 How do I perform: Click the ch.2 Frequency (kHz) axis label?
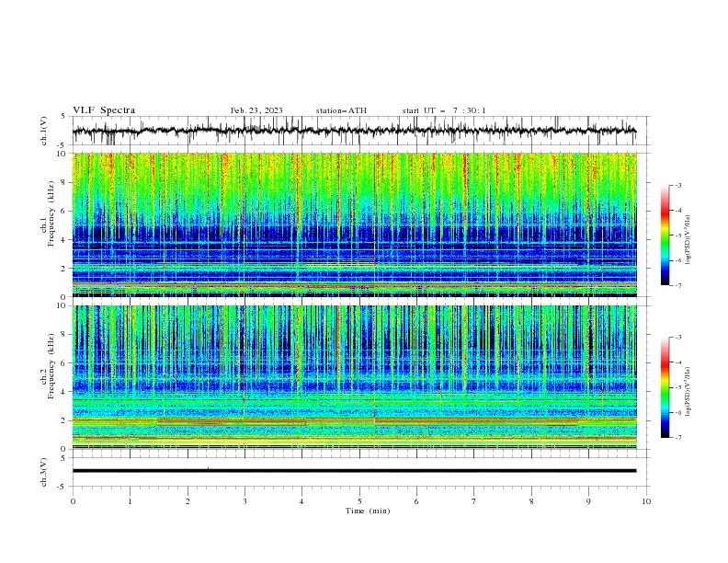tap(48, 367)
